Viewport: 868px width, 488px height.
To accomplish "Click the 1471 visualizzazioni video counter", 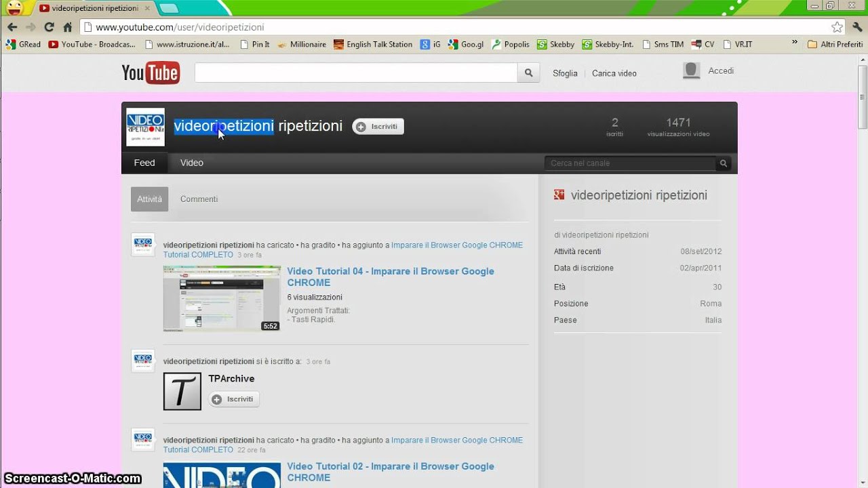I will pyautogui.click(x=678, y=127).
